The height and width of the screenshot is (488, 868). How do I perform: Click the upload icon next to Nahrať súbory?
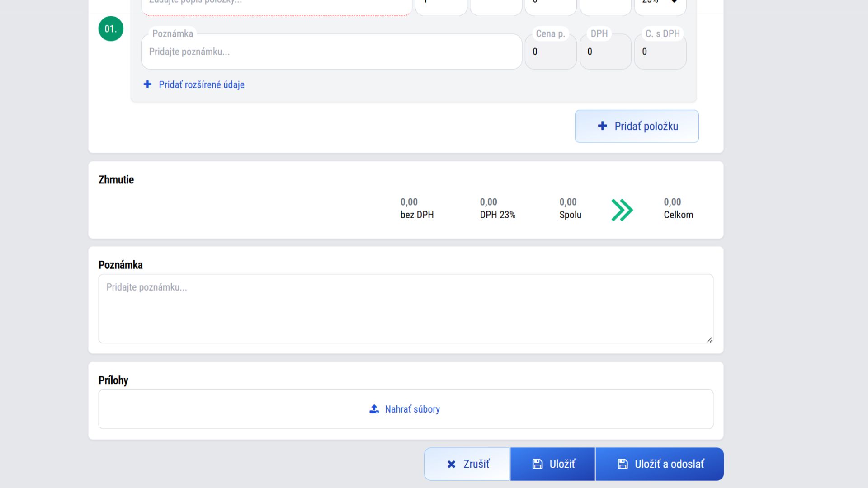pyautogui.click(x=374, y=409)
